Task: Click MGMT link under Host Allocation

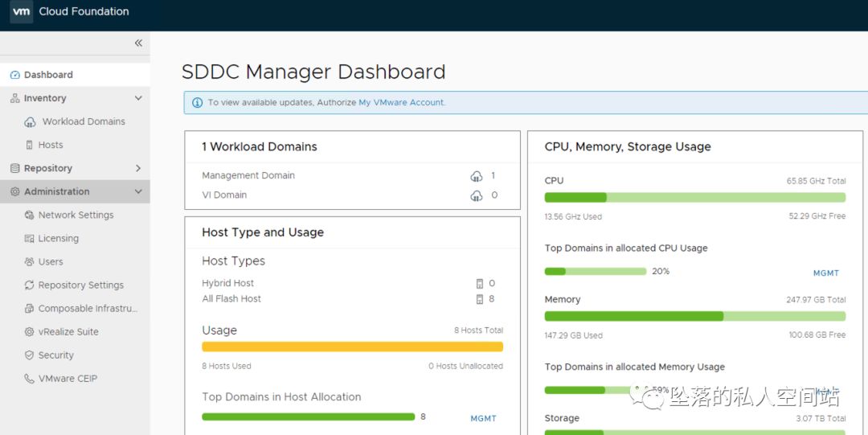Action: tap(483, 419)
